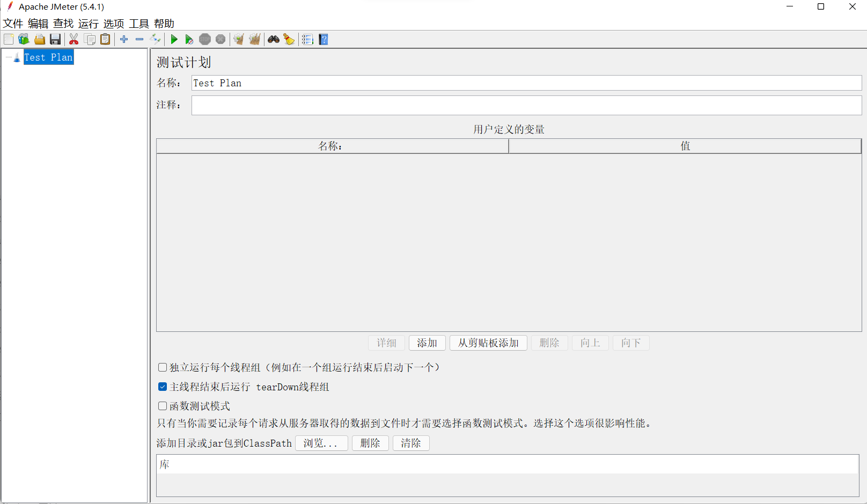Open Search with the binoculars icon

(274, 39)
